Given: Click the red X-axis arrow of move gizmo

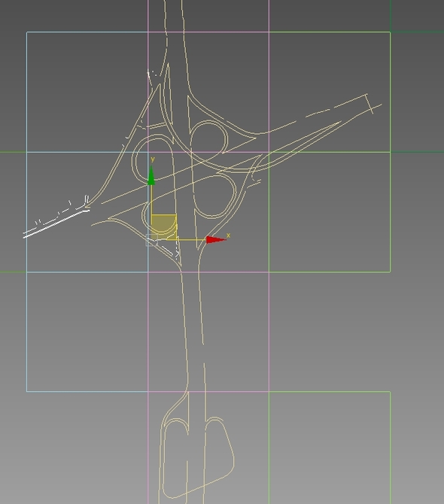Looking at the screenshot, I should click(215, 240).
